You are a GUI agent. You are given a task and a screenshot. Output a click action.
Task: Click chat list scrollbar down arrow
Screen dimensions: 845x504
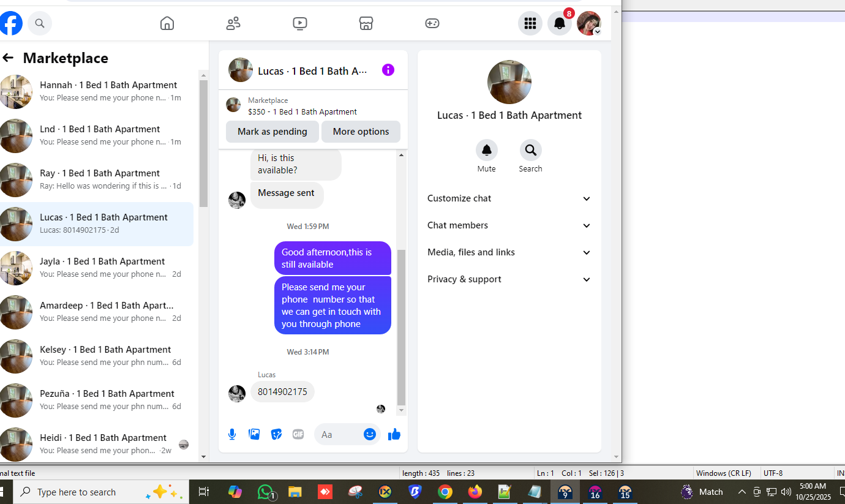[x=204, y=457]
